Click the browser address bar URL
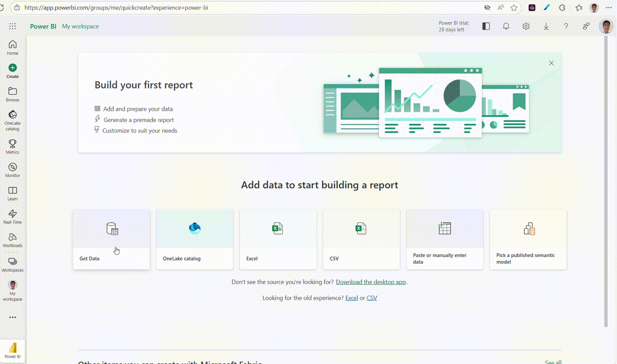This screenshot has height=364, width=617. click(x=116, y=8)
